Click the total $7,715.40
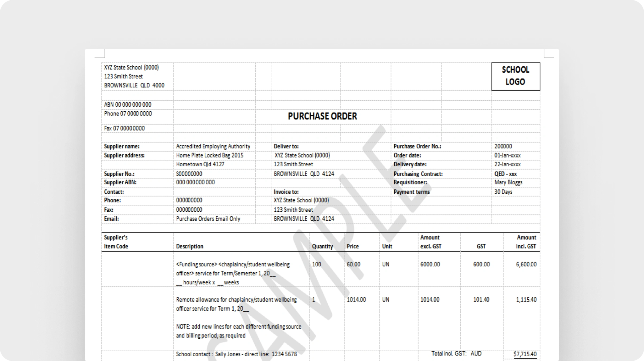This screenshot has height=361, width=644. coord(525,354)
